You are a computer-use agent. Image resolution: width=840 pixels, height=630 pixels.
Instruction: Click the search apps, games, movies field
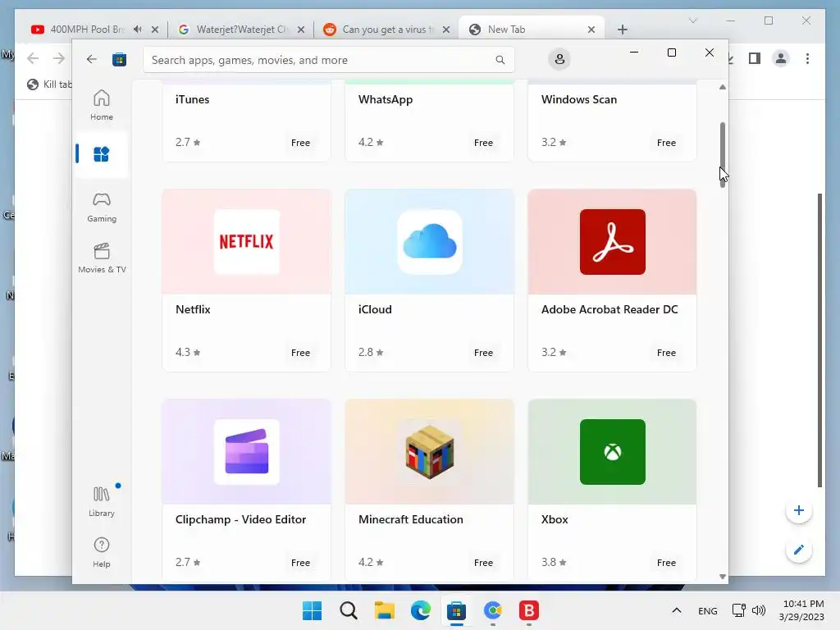329,59
